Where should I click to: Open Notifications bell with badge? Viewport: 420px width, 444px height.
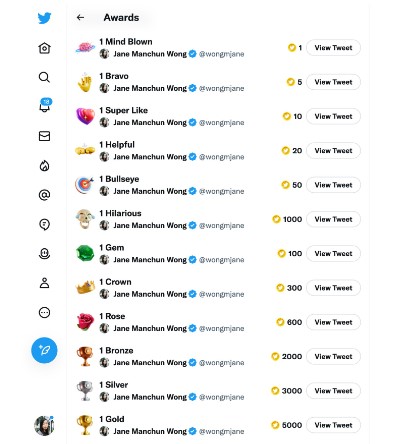pyautogui.click(x=45, y=105)
